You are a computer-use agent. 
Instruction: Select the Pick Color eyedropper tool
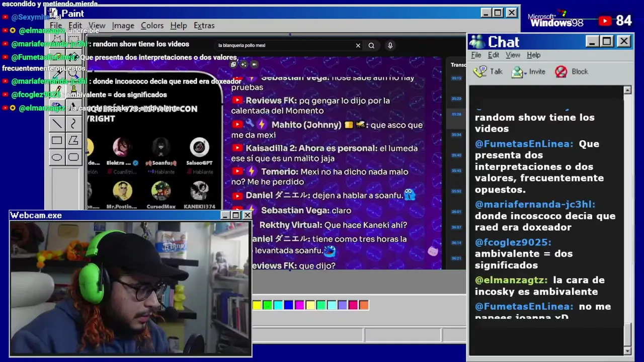click(x=57, y=73)
